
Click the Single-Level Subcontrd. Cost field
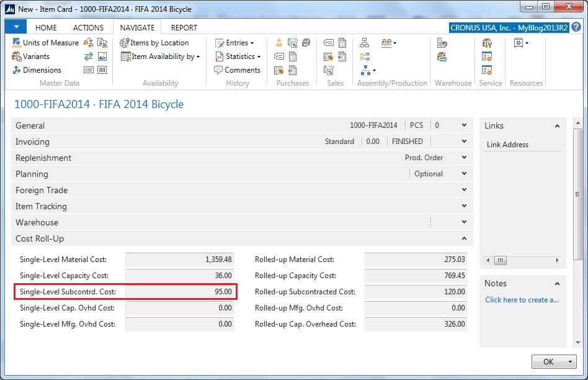point(180,292)
